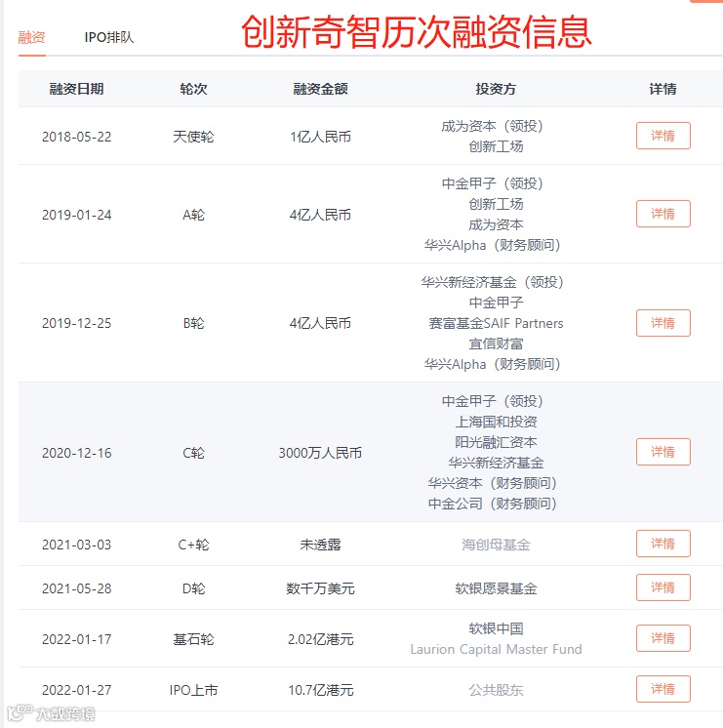The width and height of the screenshot is (723, 728).
Task: Open 详情 for the 天使轮 row
Action: (x=663, y=136)
